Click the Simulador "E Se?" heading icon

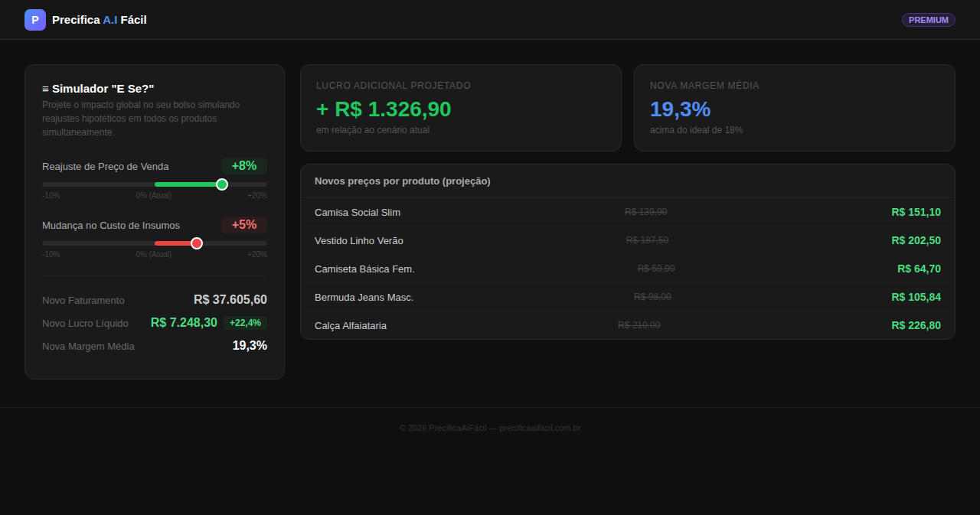tap(45, 89)
